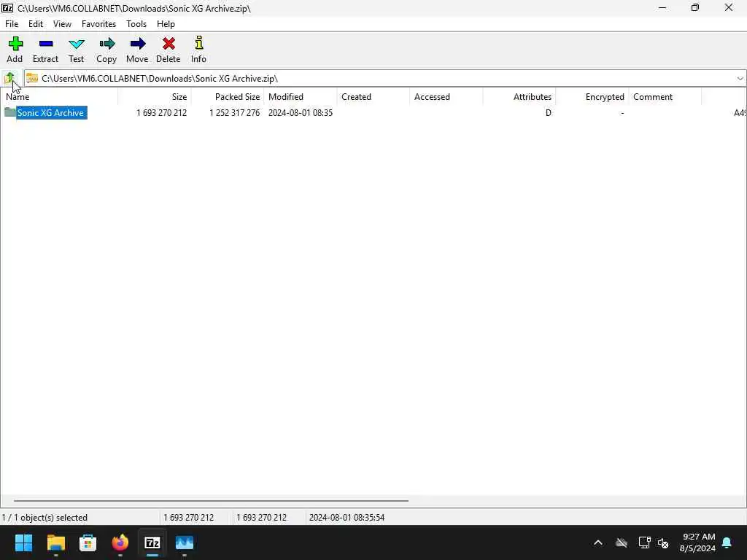Click the muted volume tray icon
The height and width of the screenshot is (560, 747).
(663, 542)
